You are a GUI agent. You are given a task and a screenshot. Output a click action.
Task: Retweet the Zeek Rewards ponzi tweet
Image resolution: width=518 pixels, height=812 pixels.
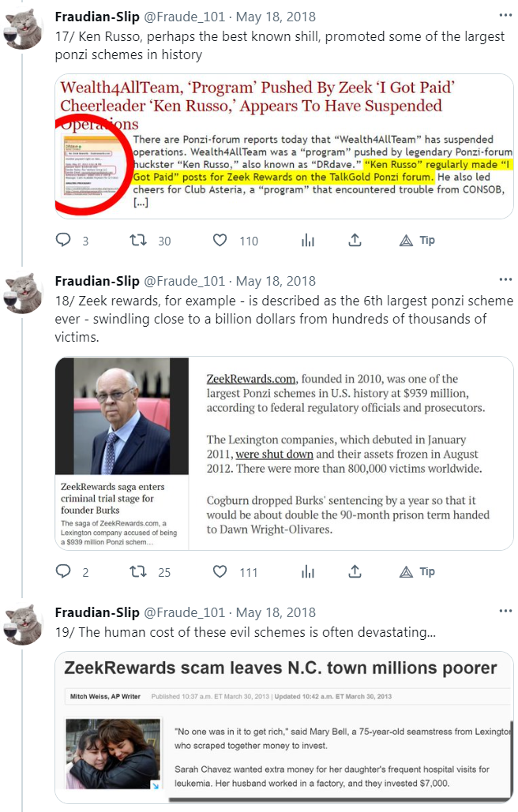tap(139, 571)
